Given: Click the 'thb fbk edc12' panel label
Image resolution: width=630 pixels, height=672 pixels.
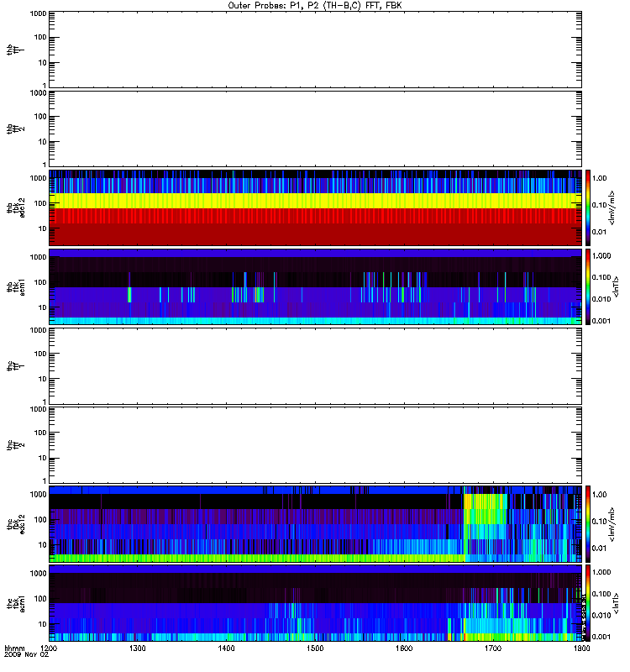Looking at the screenshot, I should 16,207.
